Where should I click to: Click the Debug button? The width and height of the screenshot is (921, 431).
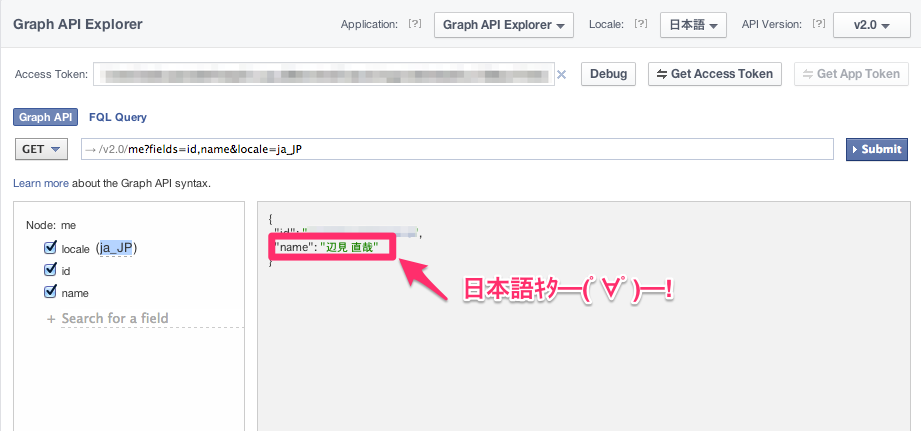click(609, 74)
